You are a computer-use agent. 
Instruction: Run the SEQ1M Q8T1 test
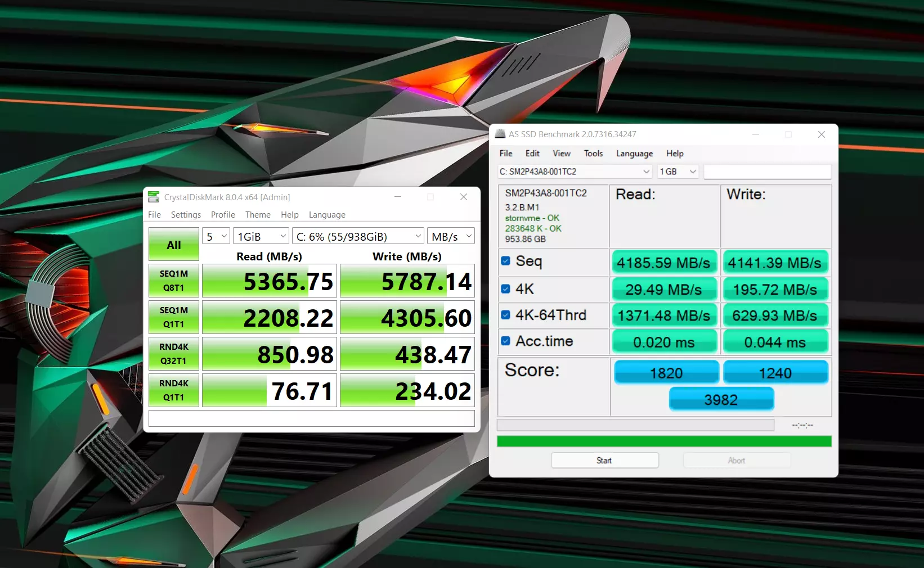coord(174,281)
